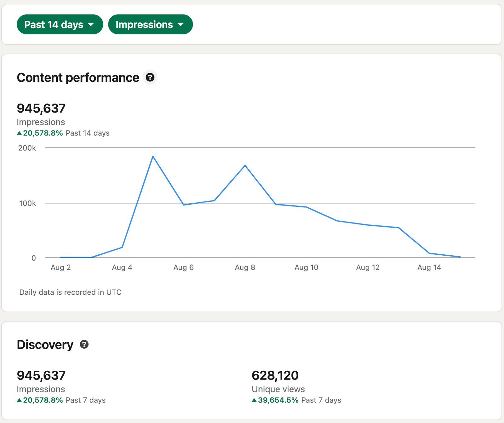Click the Aug 5 peak on the chart
Viewport: 504px width, 423px height.
pos(153,156)
